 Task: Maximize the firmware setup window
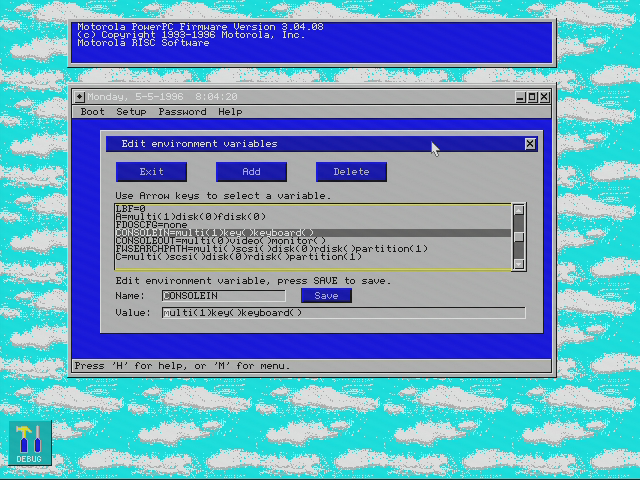[x=532, y=97]
